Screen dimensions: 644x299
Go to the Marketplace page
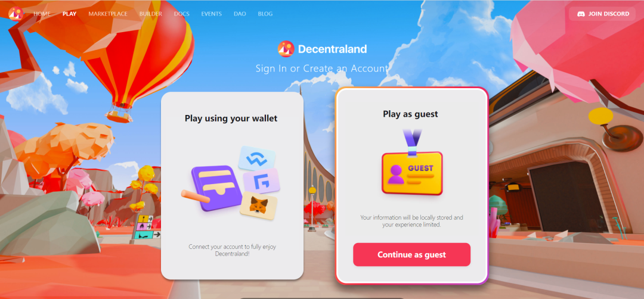pos(108,14)
